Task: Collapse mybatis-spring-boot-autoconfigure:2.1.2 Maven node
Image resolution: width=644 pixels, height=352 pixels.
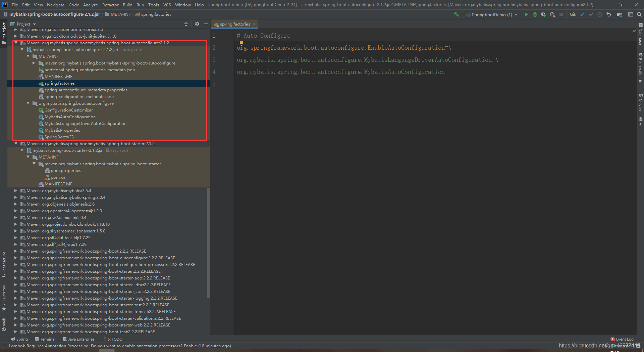Action: (x=16, y=43)
